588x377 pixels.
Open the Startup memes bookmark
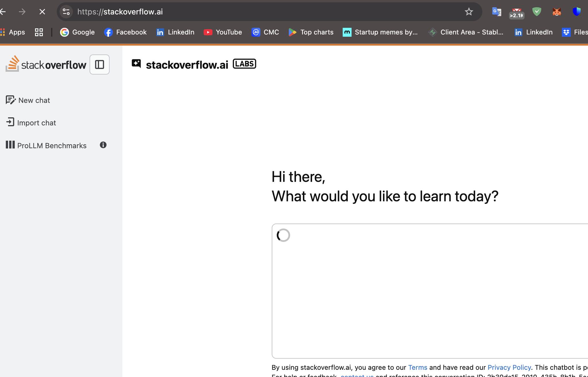point(380,32)
